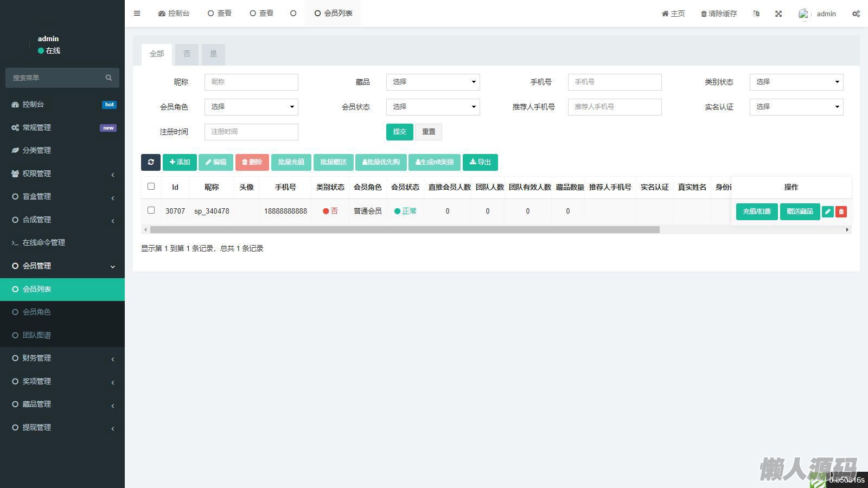868x488 pixels.
Task: Tick the checkbox for member row 30707
Action: (151, 210)
